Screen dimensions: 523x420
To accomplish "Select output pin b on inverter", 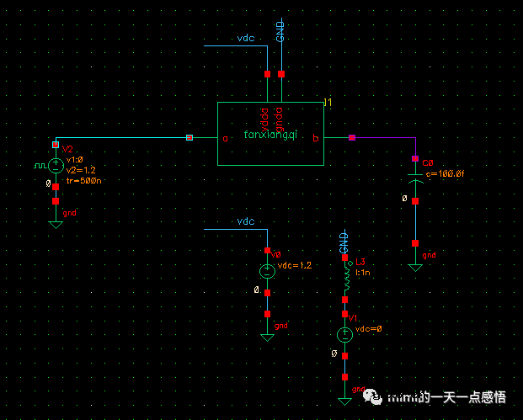I will pos(352,137).
